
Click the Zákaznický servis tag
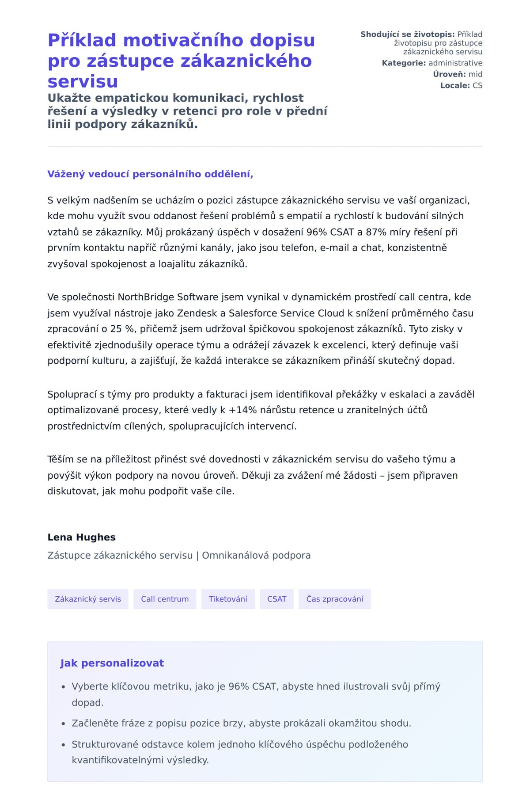tap(87, 599)
